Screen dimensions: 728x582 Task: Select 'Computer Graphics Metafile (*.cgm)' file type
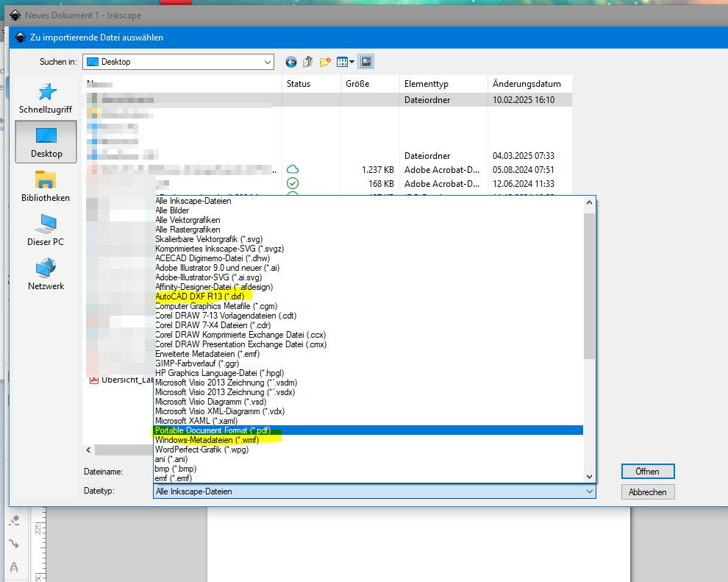coord(216,306)
